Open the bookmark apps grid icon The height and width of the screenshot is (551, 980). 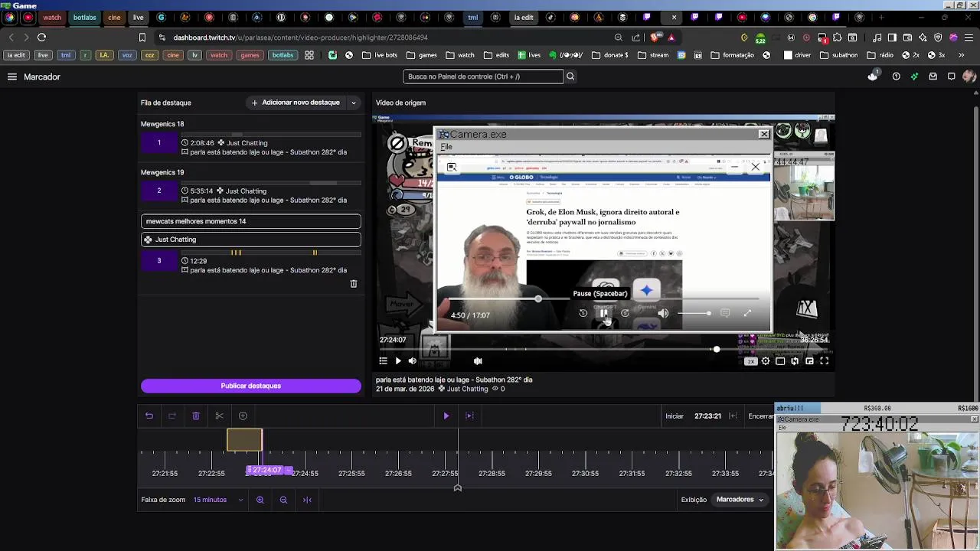pos(309,55)
